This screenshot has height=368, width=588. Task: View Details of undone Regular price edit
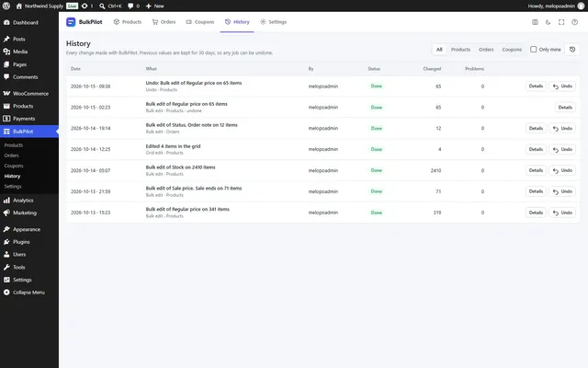pos(565,108)
